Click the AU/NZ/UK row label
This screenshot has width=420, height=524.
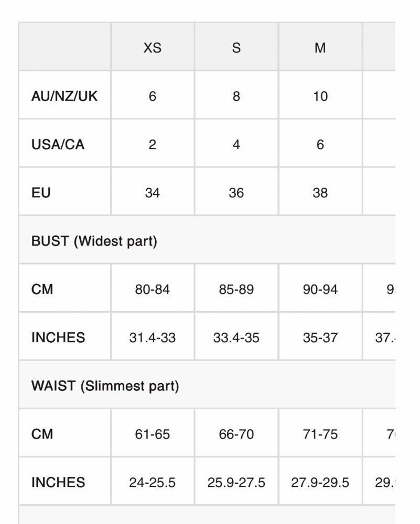click(x=64, y=96)
